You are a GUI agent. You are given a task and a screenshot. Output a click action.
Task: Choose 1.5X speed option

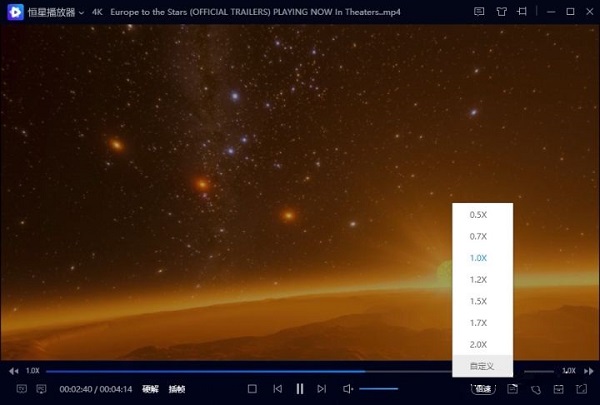(x=478, y=301)
